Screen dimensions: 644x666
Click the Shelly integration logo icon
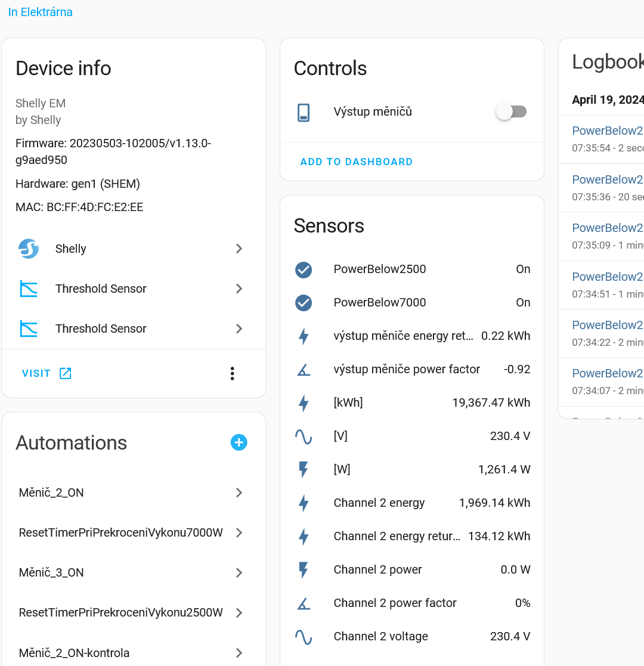(x=29, y=249)
